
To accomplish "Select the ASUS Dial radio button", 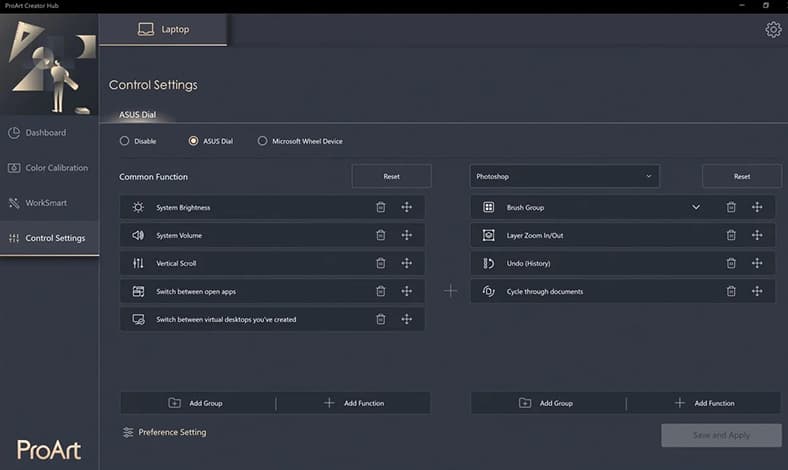I will click(193, 141).
